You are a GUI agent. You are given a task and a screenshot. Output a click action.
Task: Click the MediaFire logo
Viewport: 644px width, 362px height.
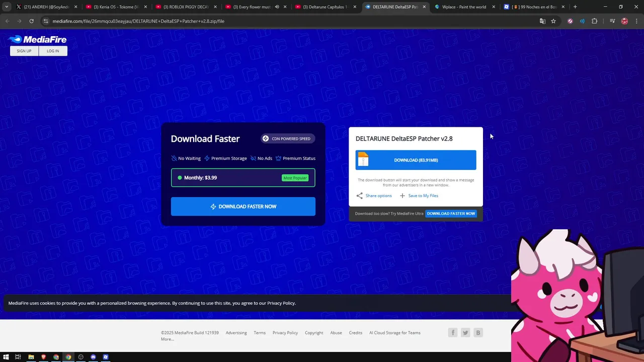[37, 39]
